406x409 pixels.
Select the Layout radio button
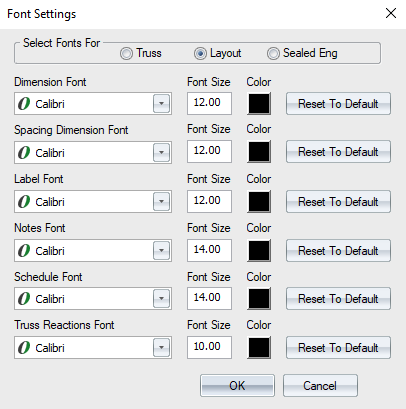[200, 54]
